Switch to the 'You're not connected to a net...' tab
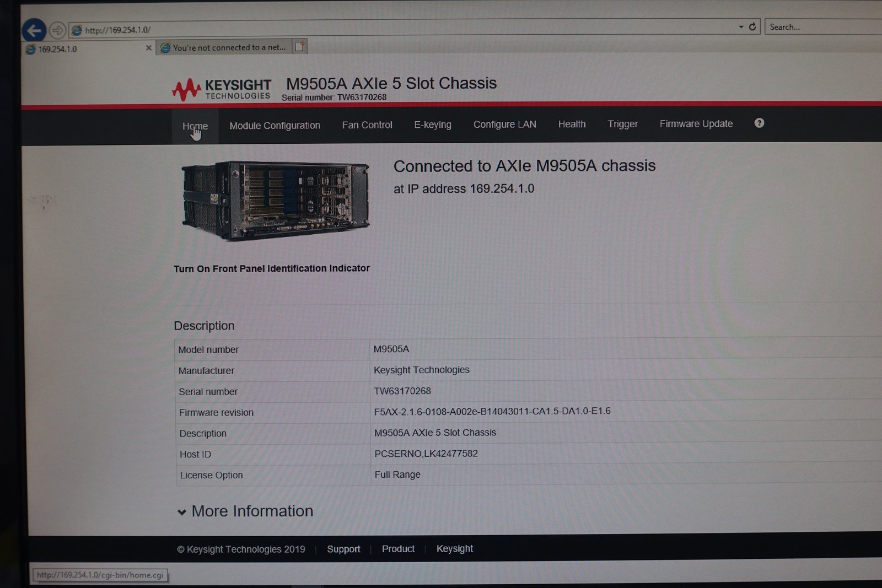The height and width of the screenshot is (588, 882). 224,47
